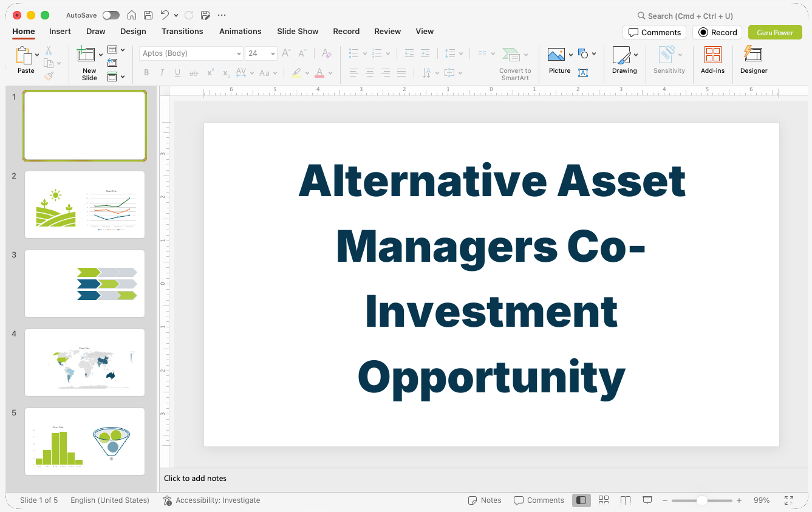Click the Comments button at top right
Image resolution: width=812 pixels, height=512 pixels.
[x=654, y=32]
